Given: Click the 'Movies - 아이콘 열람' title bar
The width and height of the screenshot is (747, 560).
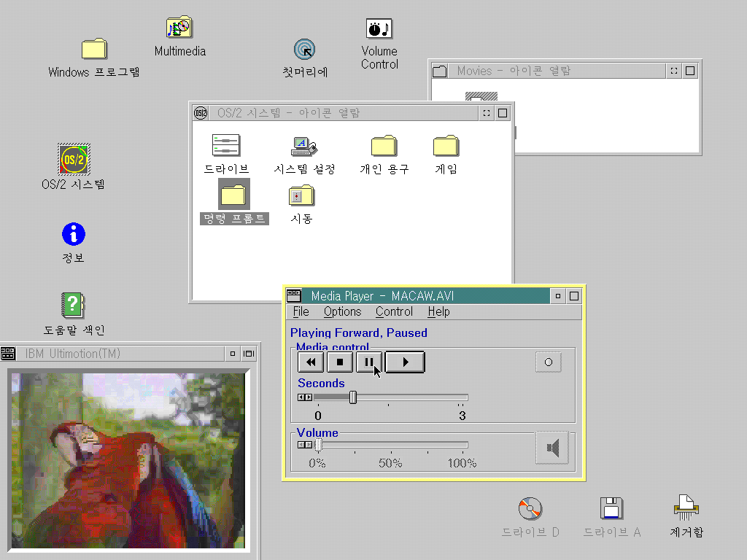Looking at the screenshot, I should pyautogui.click(x=557, y=71).
